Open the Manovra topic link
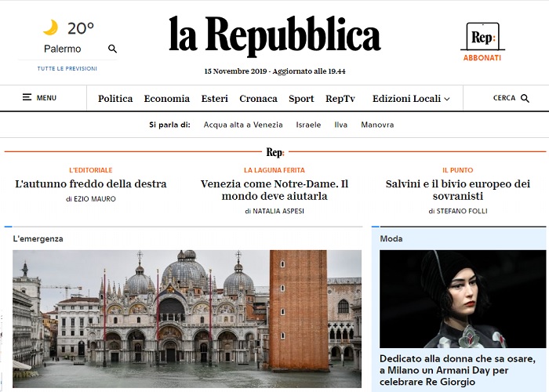549x392 pixels. 377,125
